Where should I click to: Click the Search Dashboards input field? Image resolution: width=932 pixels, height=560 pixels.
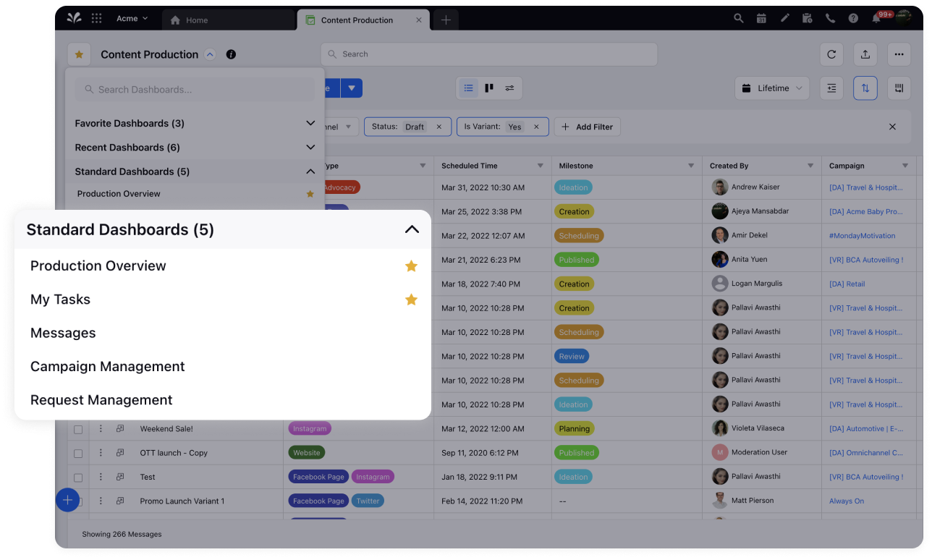point(194,89)
